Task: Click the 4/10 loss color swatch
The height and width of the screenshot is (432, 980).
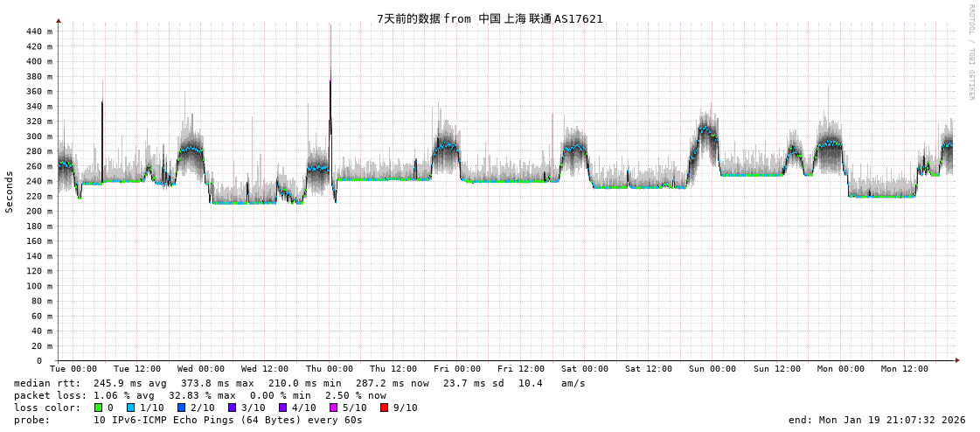Action: [x=282, y=408]
